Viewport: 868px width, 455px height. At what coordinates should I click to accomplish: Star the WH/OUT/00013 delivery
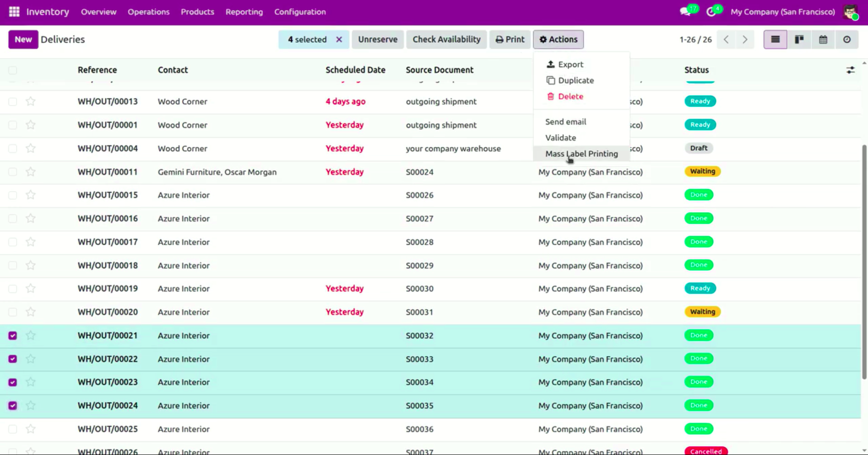tap(30, 101)
